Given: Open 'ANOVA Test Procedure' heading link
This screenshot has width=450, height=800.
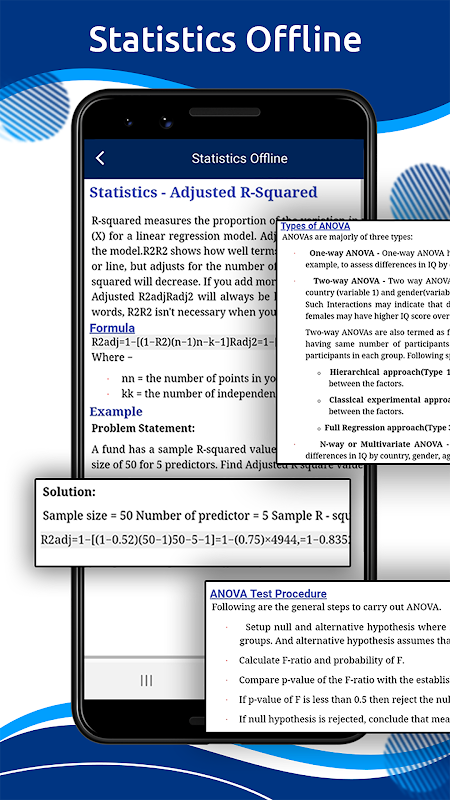Looking at the screenshot, I should click(x=268, y=593).
